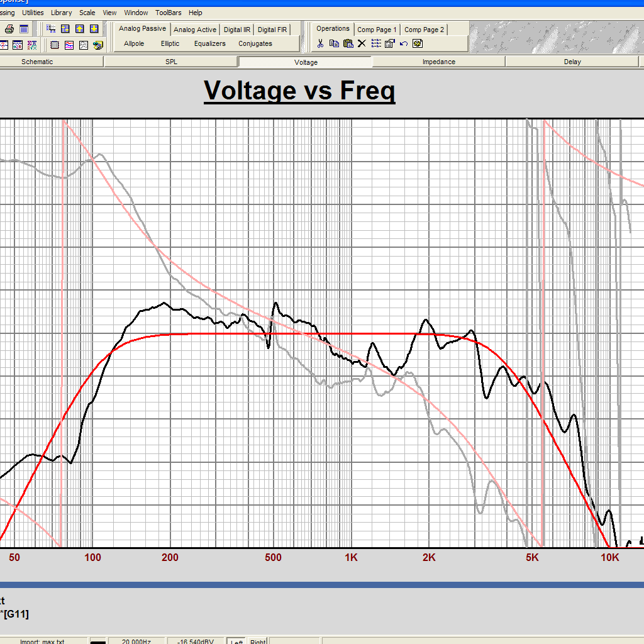Open the Library menu
The width and height of the screenshot is (644, 644).
click(x=61, y=13)
